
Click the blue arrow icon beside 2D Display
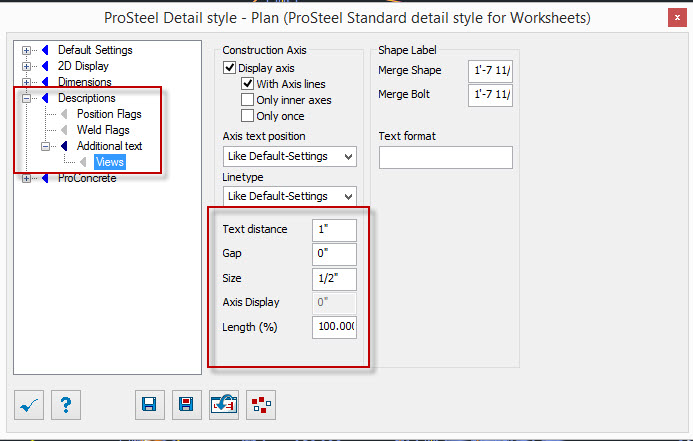pos(45,66)
